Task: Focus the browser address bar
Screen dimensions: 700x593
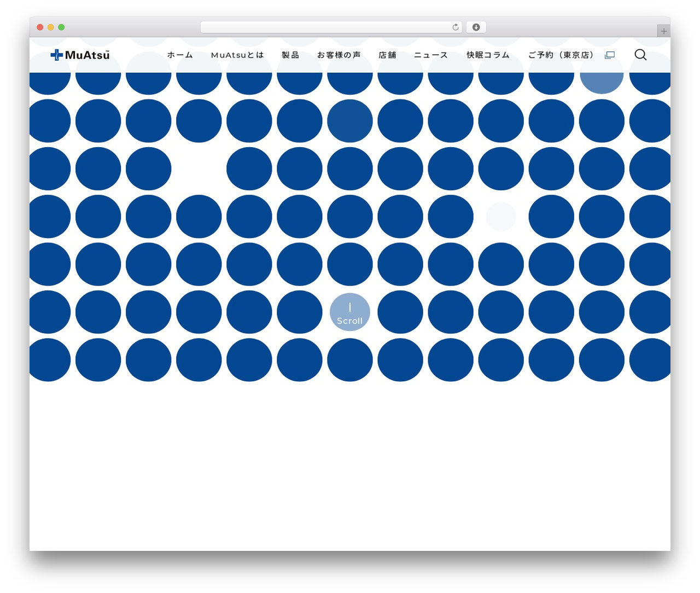Action: tap(331, 27)
